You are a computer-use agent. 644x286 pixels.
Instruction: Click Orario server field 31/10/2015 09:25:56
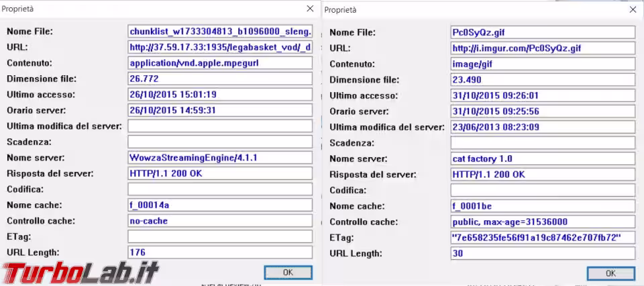543,111
